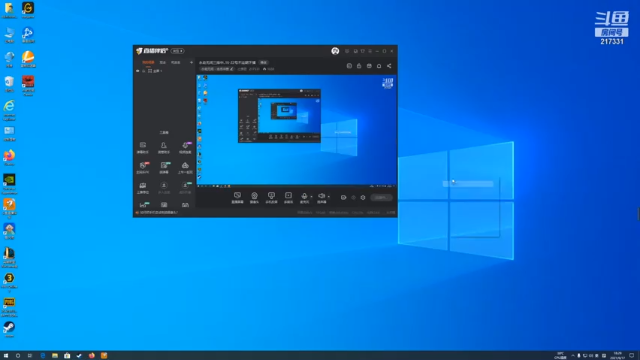Open the Firefox desktop icon

tap(9, 157)
